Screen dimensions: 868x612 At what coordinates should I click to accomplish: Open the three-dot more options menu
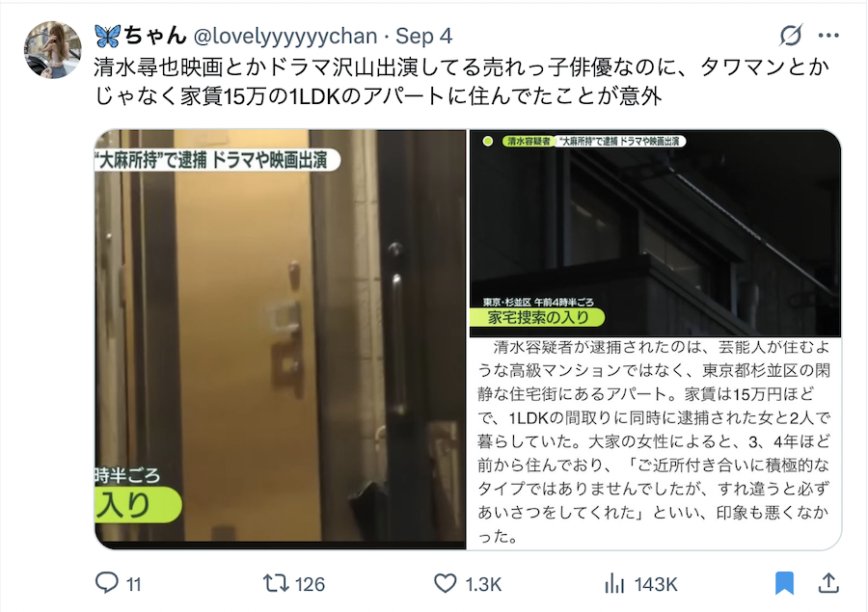(828, 36)
